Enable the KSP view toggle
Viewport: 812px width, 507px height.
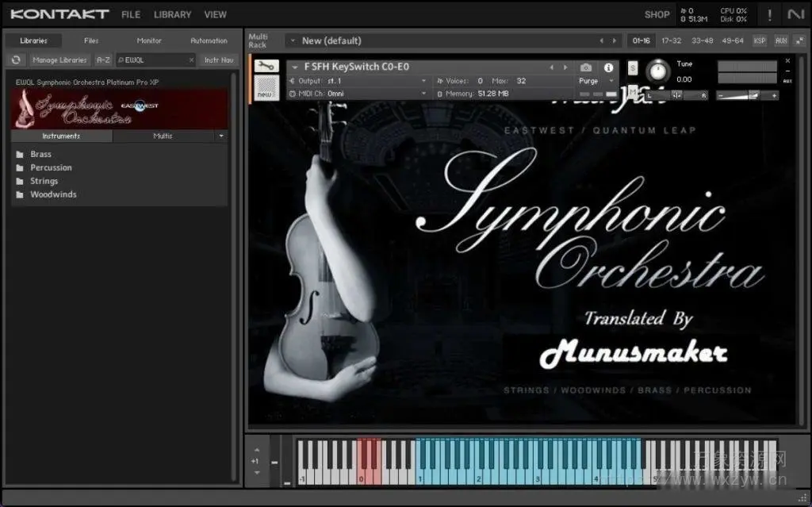[759, 40]
